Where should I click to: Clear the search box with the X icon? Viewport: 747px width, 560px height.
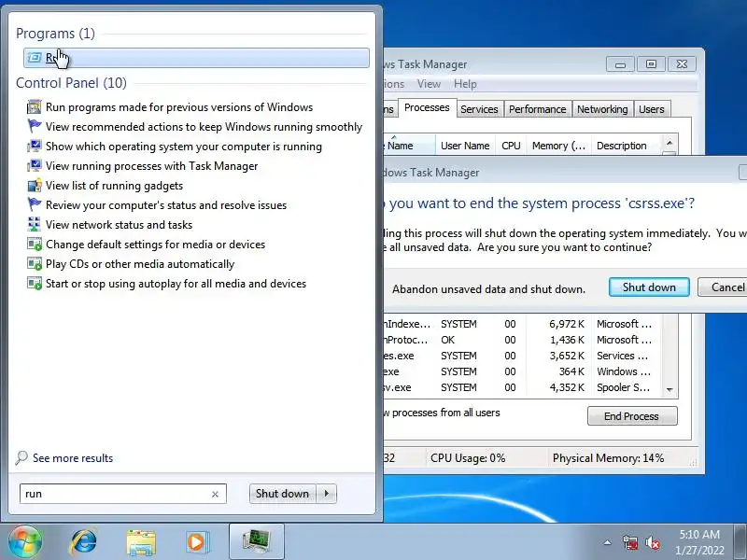point(215,495)
